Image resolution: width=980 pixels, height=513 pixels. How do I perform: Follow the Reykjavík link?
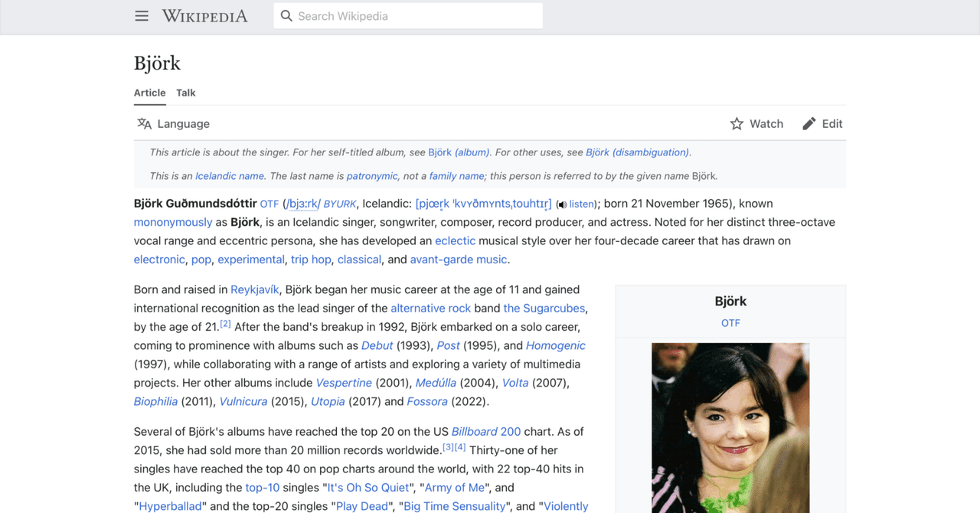(255, 289)
